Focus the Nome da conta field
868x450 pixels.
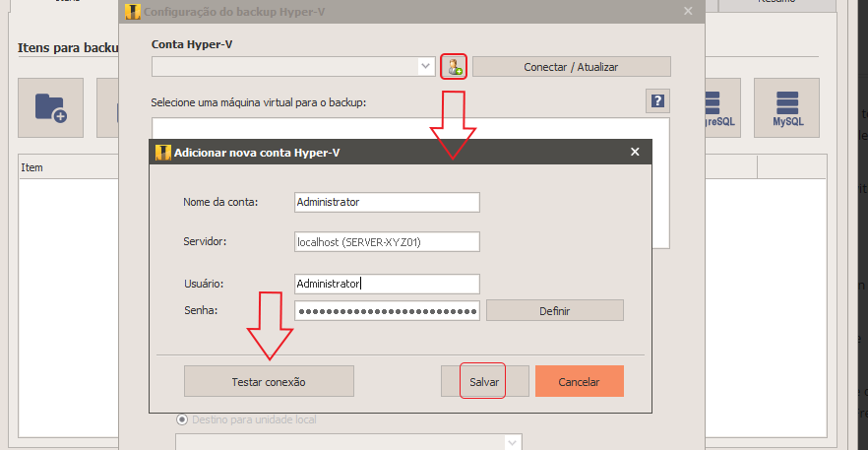click(387, 202)
